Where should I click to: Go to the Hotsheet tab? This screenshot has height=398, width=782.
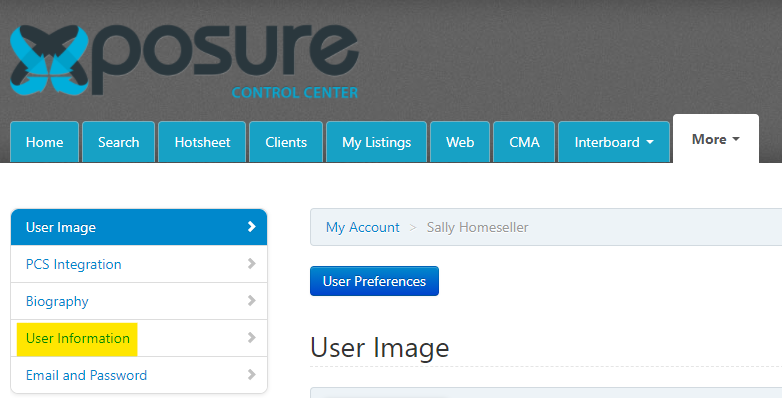202,142
